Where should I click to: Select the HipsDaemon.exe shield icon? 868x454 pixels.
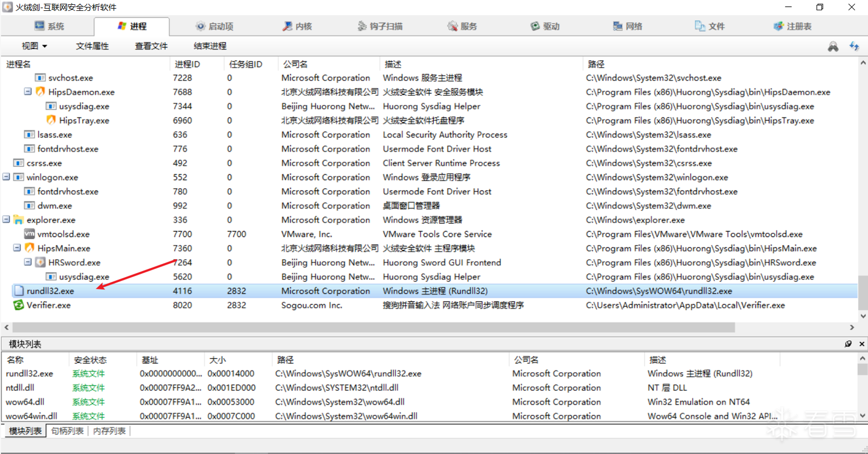[x=40, y=92]
